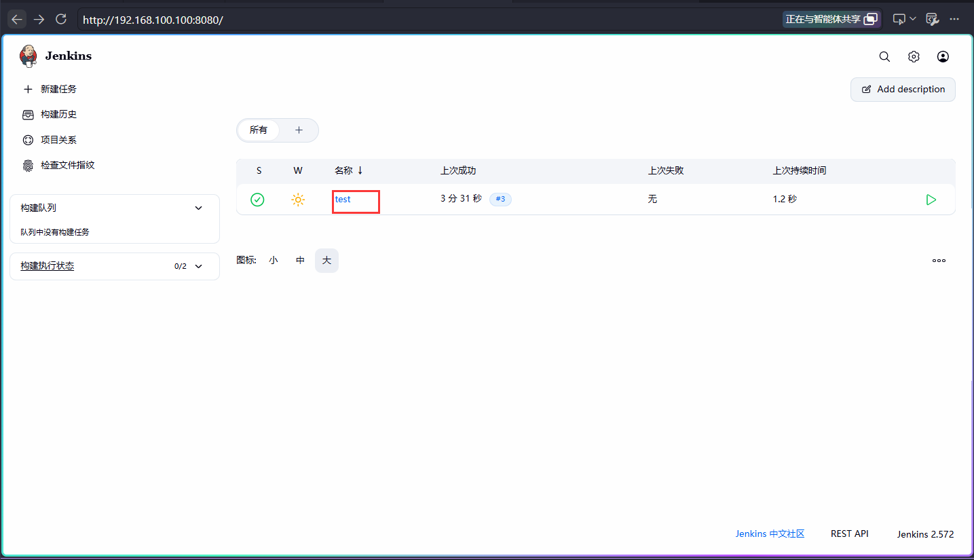Click the screen cast icon in browser toolbar
Screen dimensions: 974x560
pos(899,19)
